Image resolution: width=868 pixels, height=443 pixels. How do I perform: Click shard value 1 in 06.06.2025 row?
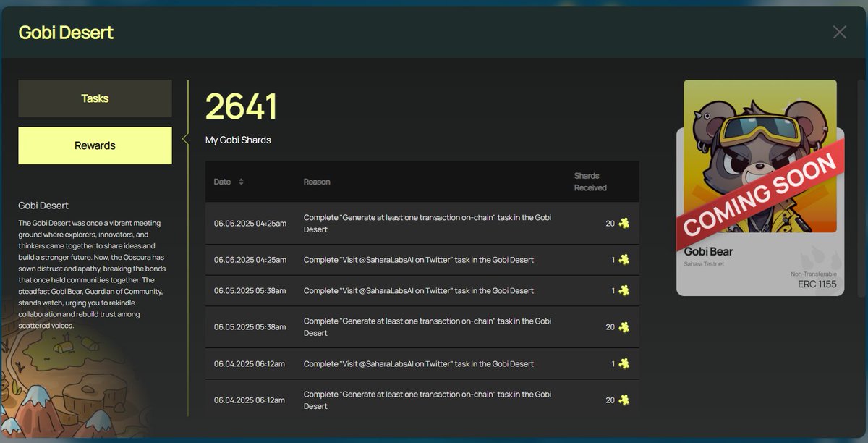(613, 259)
